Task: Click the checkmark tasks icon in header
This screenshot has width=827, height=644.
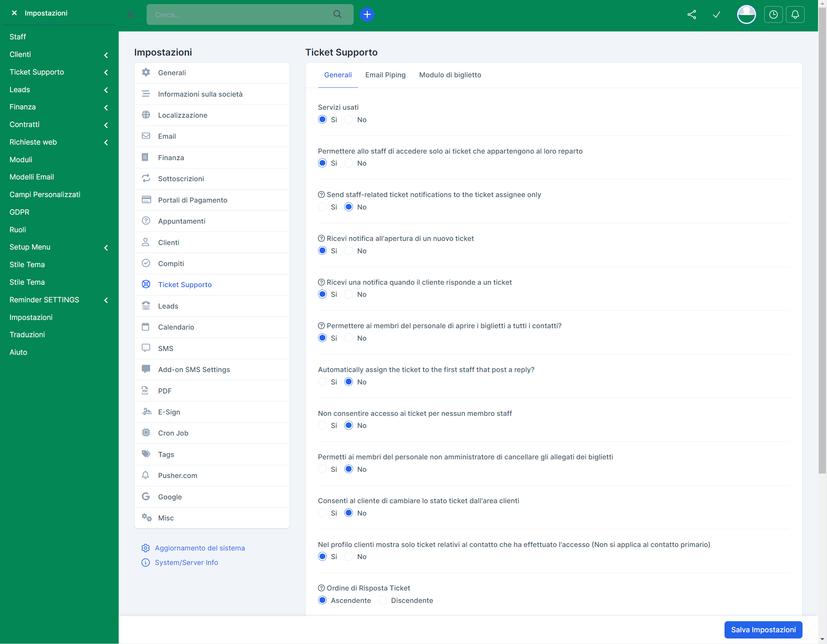Action: coord(716,14)
